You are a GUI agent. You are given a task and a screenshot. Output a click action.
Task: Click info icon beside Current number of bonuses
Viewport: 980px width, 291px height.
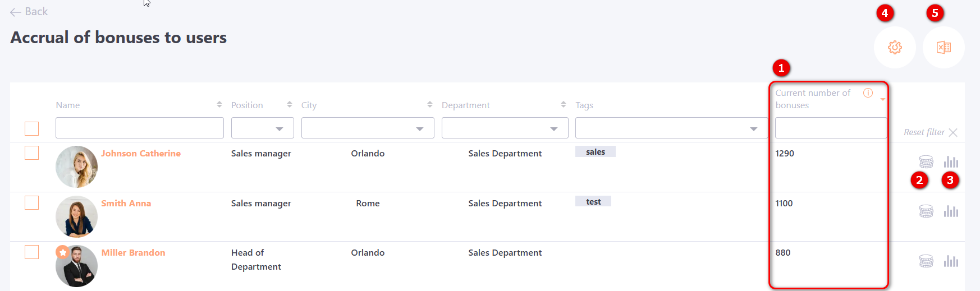pyautogui.click(x=868, y=93)
